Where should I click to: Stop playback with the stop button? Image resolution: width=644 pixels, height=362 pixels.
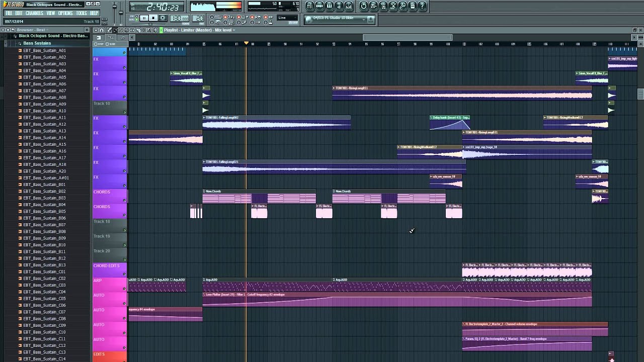point(153,18)
